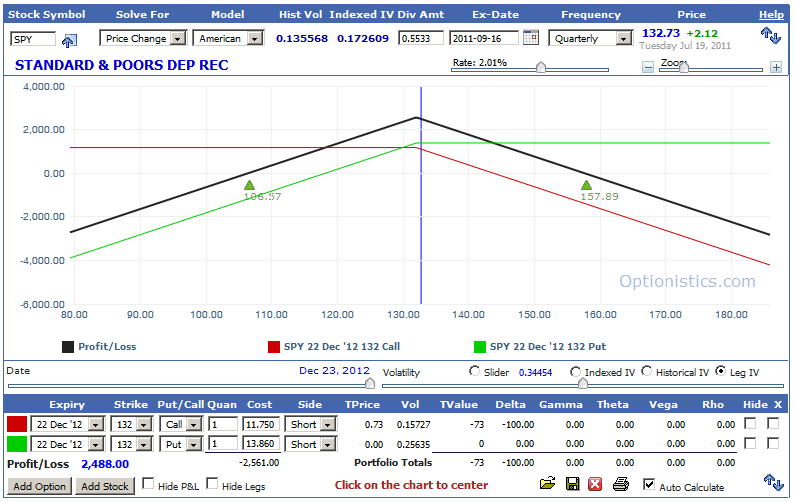795x502 pixels.
Task: Open the Put leg Short side dropdown
Action: pyautogui.click(x=310, y=444)
